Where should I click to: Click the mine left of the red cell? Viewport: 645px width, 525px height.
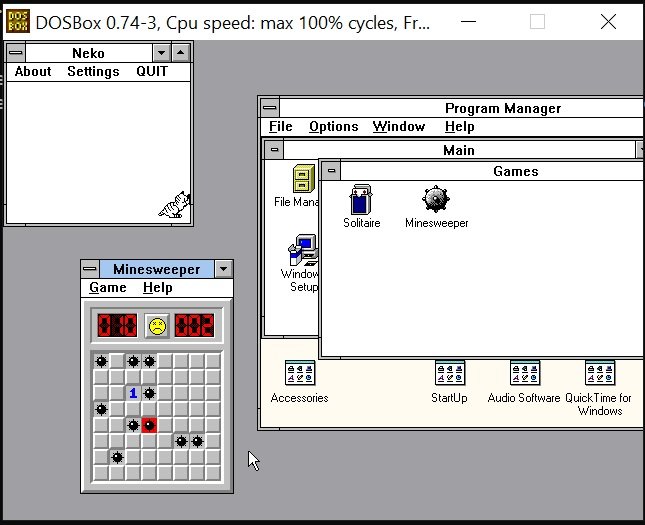click(x=133, y=425)
